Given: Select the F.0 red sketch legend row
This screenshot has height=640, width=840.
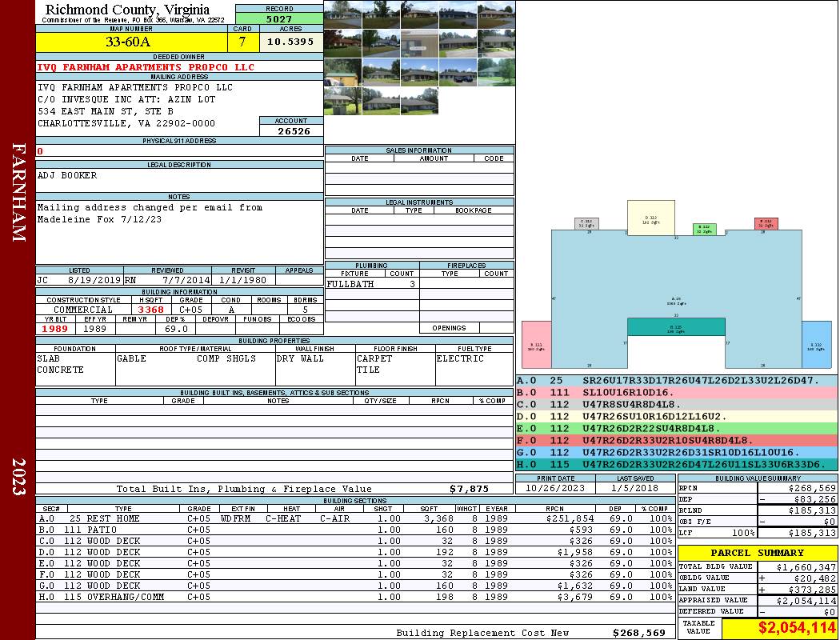Looking at the screenshot, I should pyautogui.click(x=677, y=440).
